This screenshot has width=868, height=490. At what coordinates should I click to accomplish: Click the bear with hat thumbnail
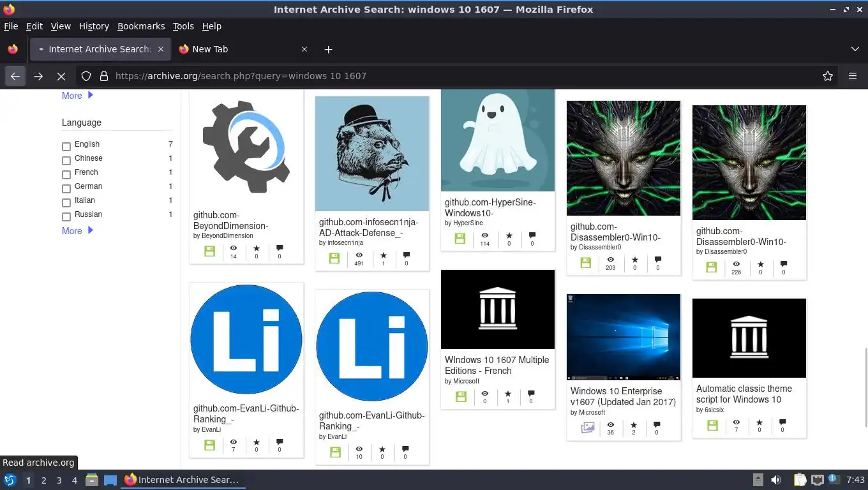click(x=372, y=154)
